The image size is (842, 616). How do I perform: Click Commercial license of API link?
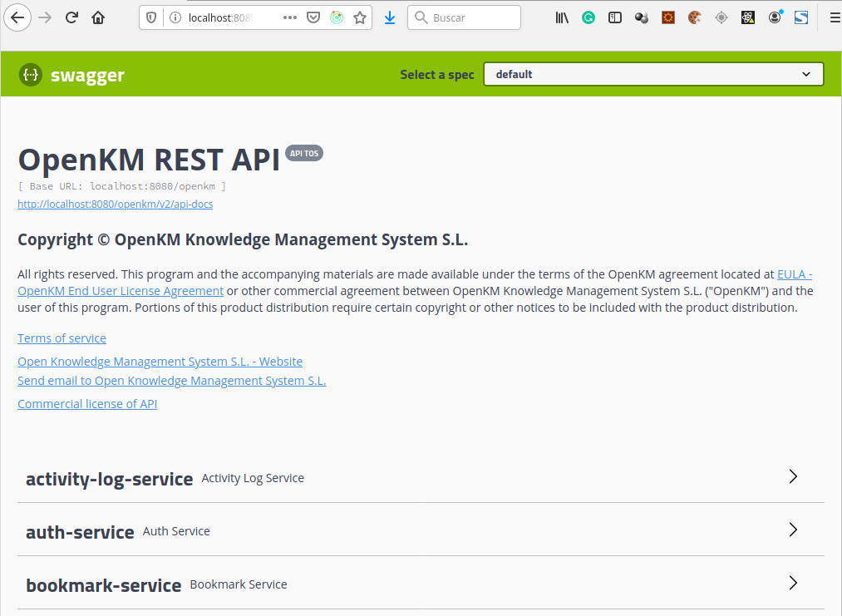(x=87, y=404)
